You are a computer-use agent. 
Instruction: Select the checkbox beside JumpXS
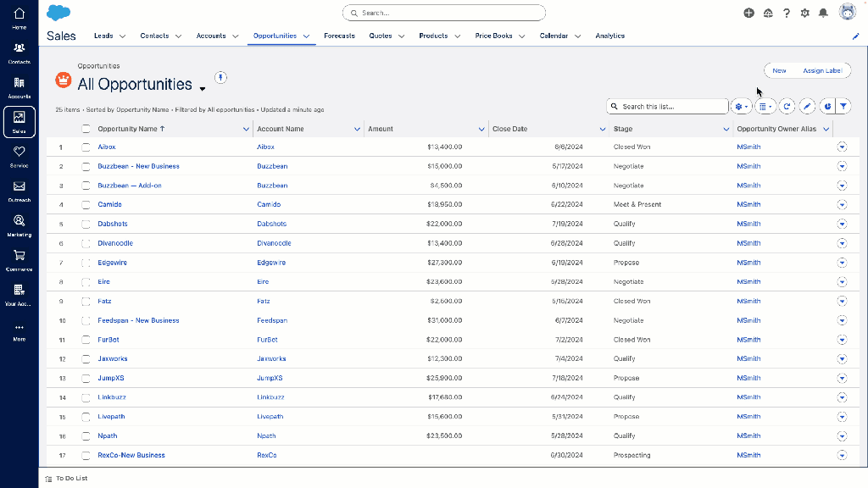tap(86, 378)
